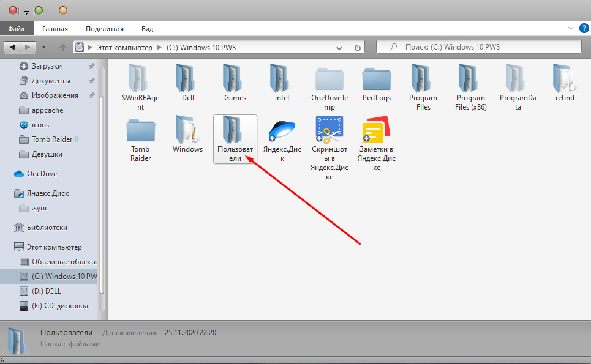Open the $WinREAgent folder icon

click(138, 78)
